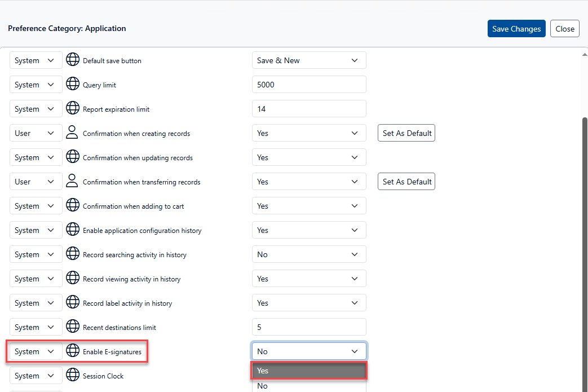Click the globe icon beside Session Clock
This screenshot has width=588, height=392.
click(73, 375)
